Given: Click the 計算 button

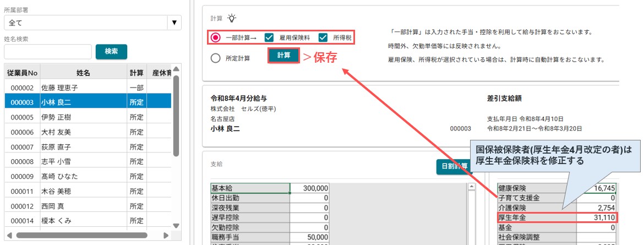Looking at the screenshot, I should coord(284,56).
